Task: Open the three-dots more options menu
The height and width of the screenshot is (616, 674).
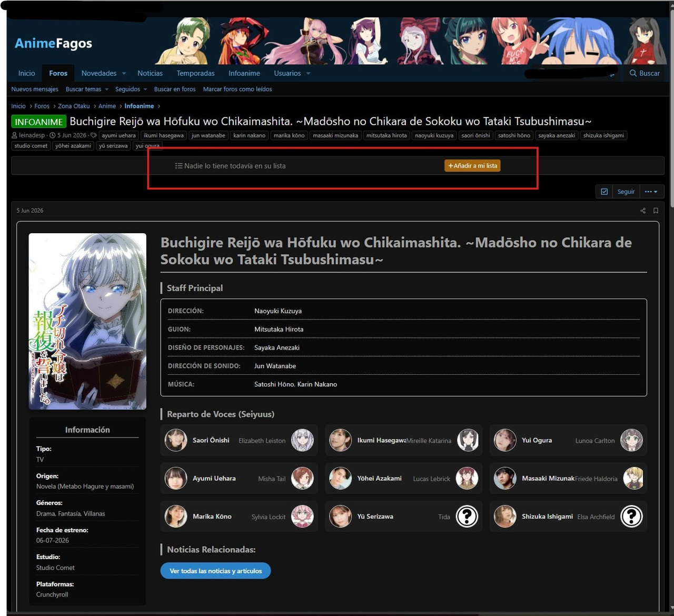Action: pyautogui.click(x=651, y=192)
